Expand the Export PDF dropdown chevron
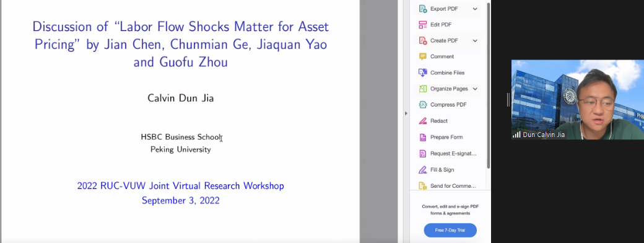 [475, 9]
